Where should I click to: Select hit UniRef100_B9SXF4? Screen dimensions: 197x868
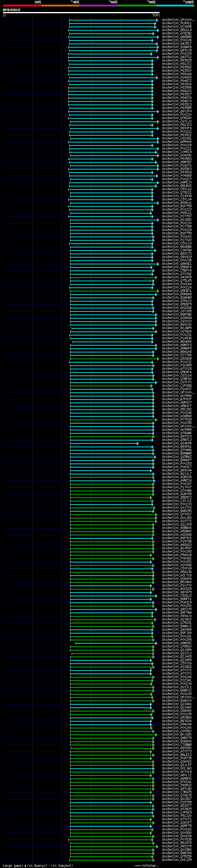177,128
